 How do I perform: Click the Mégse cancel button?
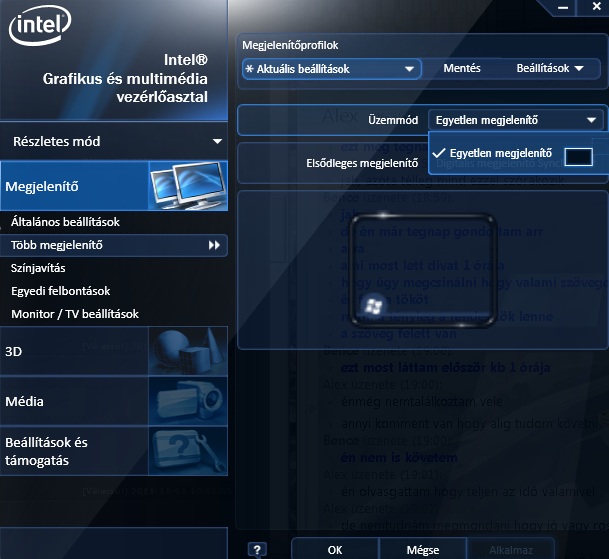coord(423,550)
